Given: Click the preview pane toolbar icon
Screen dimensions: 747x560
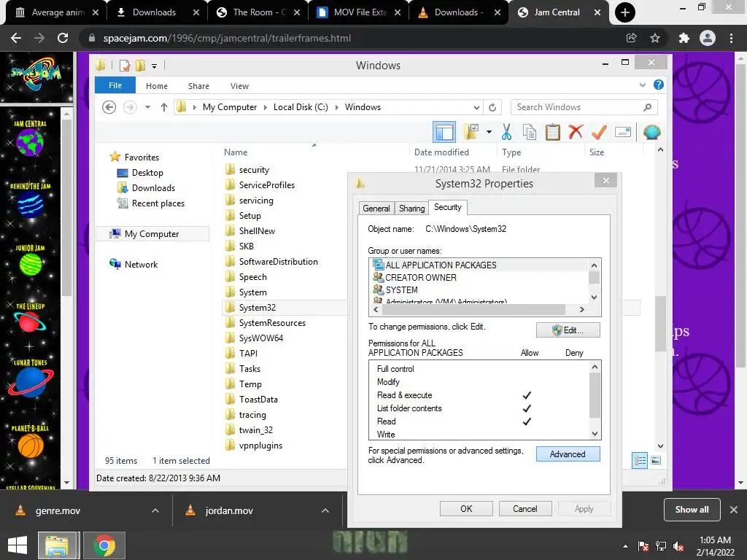Looking at the screenshot, I should pyautogui.click(x=444, y=132).
